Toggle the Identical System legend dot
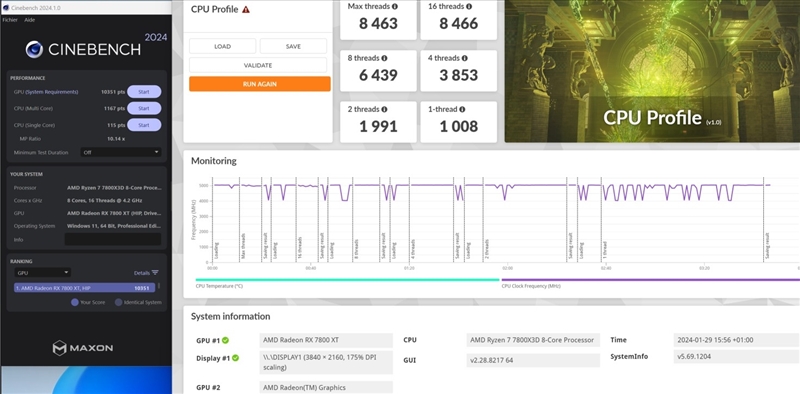Screen dimensions: 800x394 pyautogui.click(x=118, y=302)
